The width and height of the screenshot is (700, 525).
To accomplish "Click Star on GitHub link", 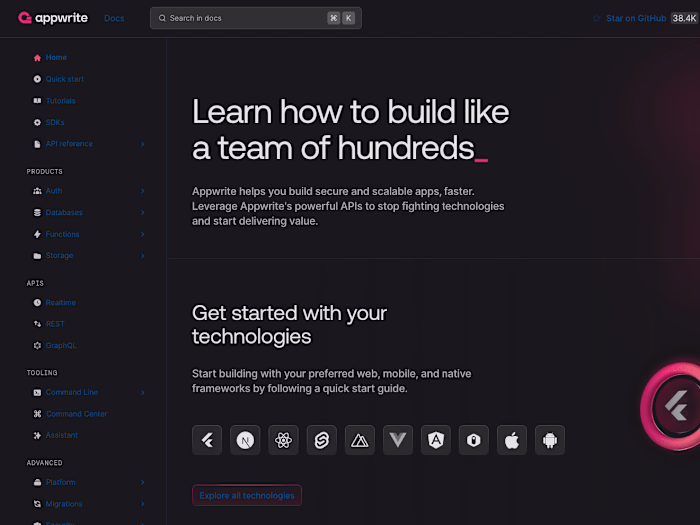I will [636, 18].
